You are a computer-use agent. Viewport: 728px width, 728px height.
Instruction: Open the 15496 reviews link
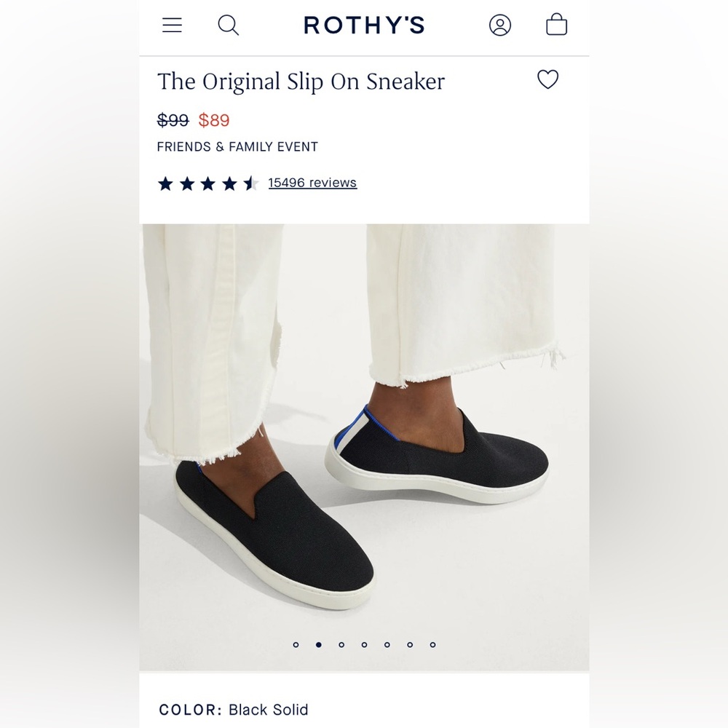pos(312,183)
